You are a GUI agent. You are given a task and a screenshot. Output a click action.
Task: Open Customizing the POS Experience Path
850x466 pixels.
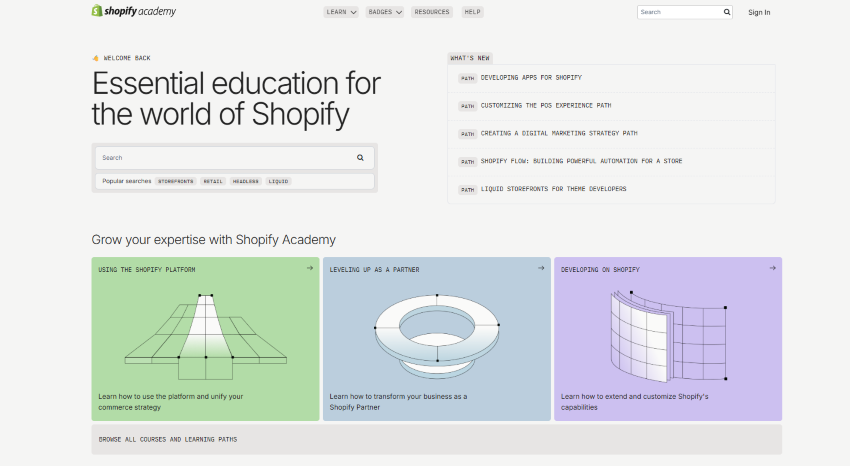546,106
